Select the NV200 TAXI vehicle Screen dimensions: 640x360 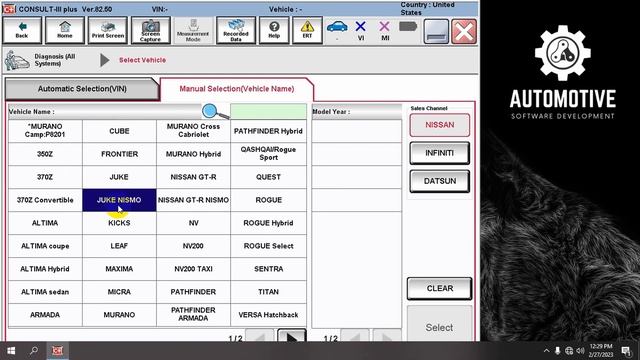193,269
